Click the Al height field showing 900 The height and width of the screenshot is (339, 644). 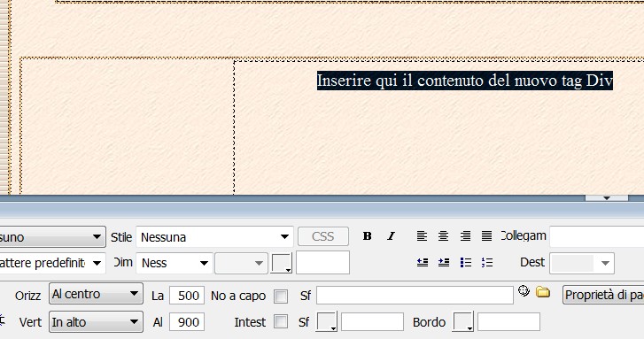click(x=187, y=322)
